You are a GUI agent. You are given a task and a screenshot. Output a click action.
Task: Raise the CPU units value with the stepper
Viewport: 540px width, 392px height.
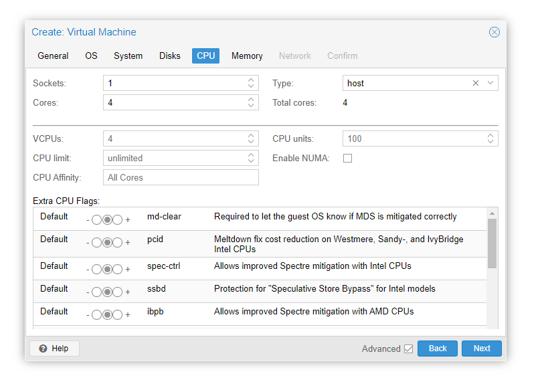coord(489,135)
